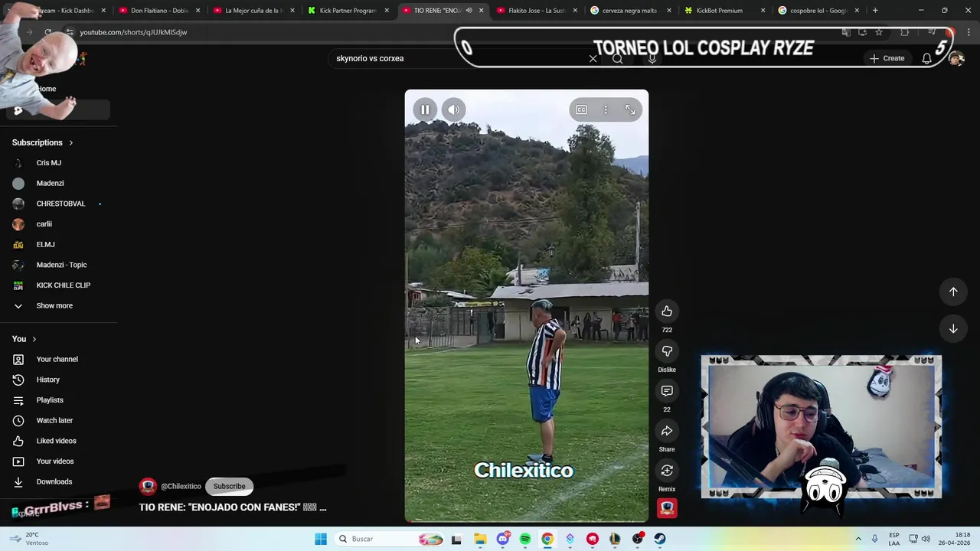Show hidden system tray icons

point(857,539)
